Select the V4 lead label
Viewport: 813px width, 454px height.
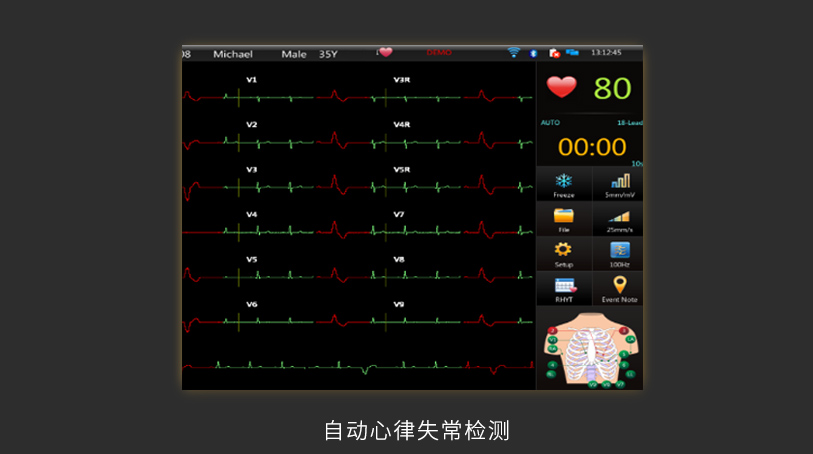(x=251, y=214)
